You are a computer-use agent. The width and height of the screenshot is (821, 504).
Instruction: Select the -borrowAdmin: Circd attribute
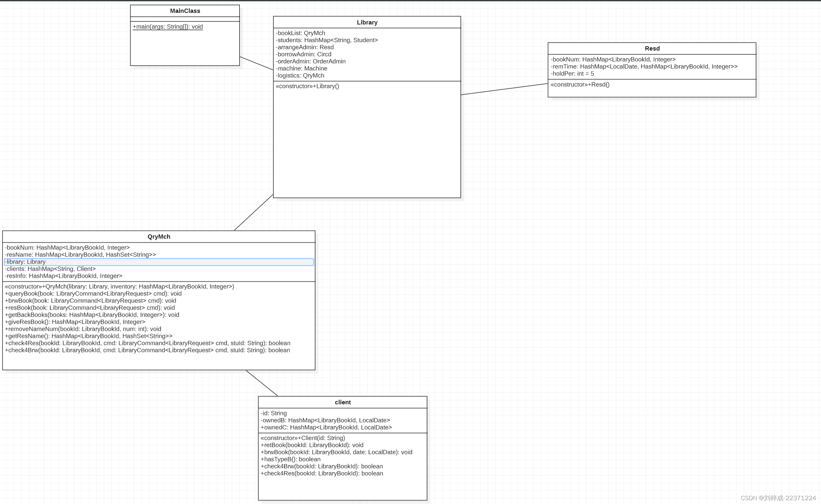point(304,54)
